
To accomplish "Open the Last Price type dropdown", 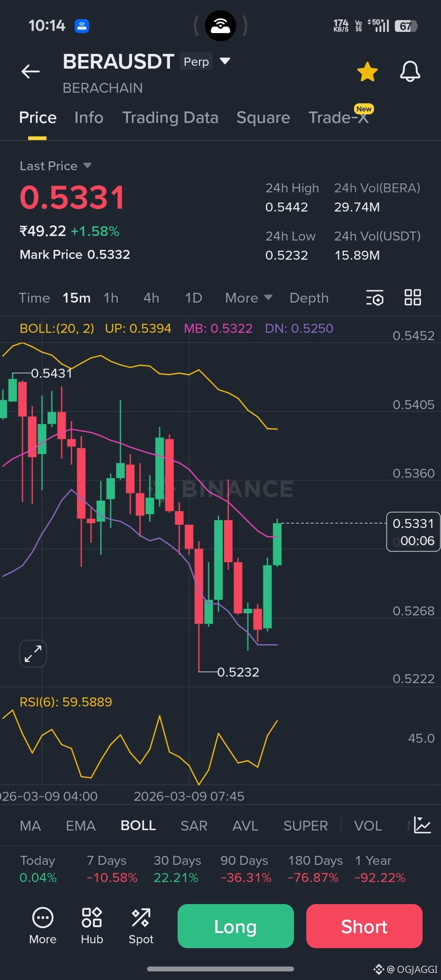I will (56, 166).
